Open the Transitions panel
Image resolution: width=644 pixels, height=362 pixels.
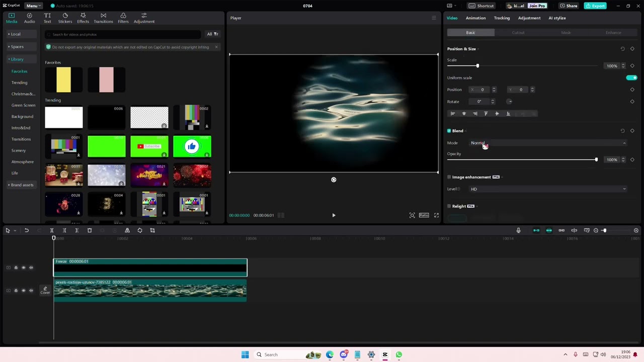[x=103, y=18]
